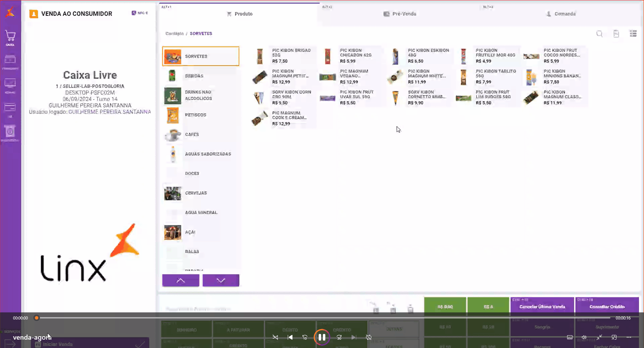Switch to the Produto tab
644x348 pixels.
(239, 14)
